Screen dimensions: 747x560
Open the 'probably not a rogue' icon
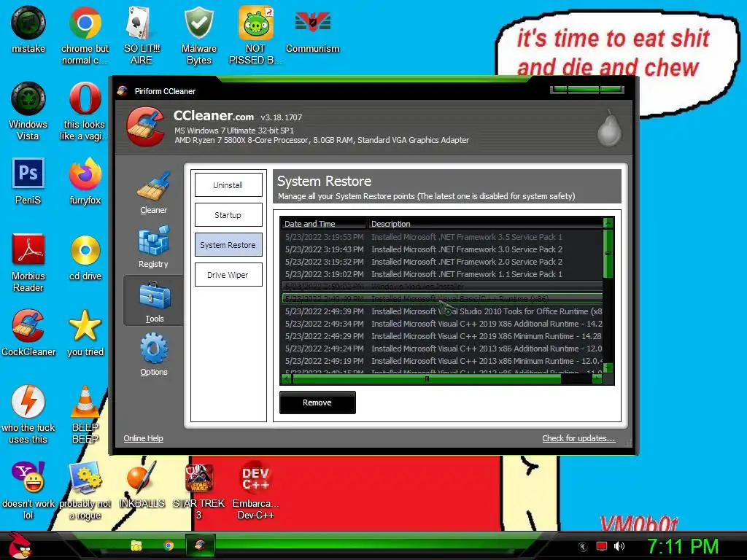pyautogui.click(x=85, y=490)
